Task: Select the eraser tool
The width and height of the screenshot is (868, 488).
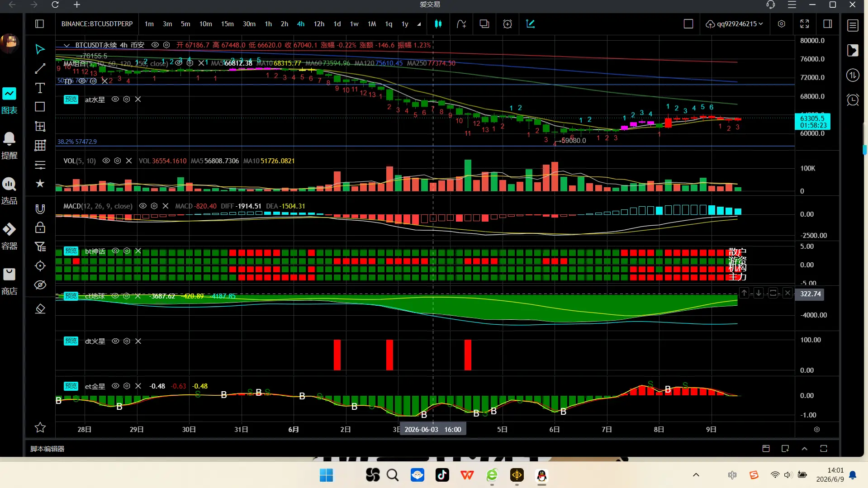Action: (x=40, y=309)
